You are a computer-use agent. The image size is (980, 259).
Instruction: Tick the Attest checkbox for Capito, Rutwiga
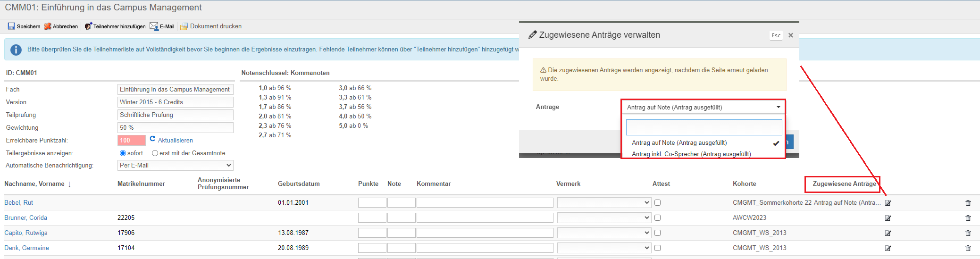pos(658,233)
